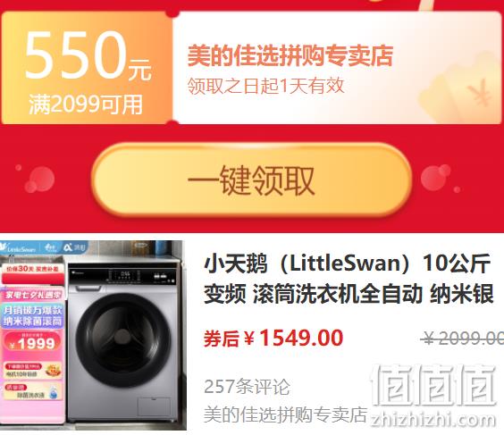The width and height of the screenshot is (504, 435).
Task: Click the 券后 ¥1549.00 price
Action: (273, 339)
